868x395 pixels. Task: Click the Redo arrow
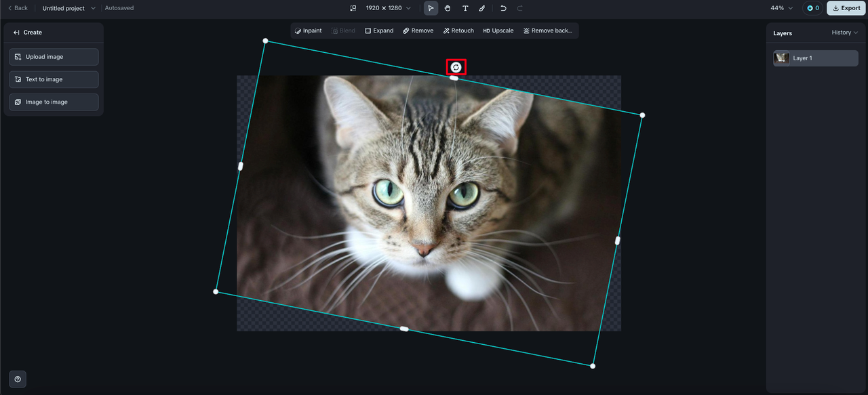(x=520, y=8)
